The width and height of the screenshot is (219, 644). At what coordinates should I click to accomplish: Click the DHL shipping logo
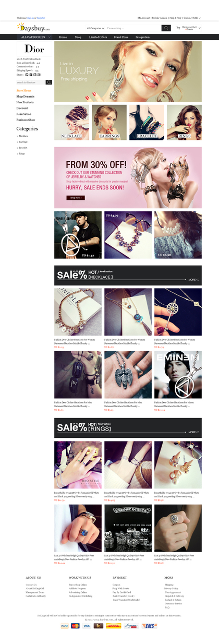(111, 625)
